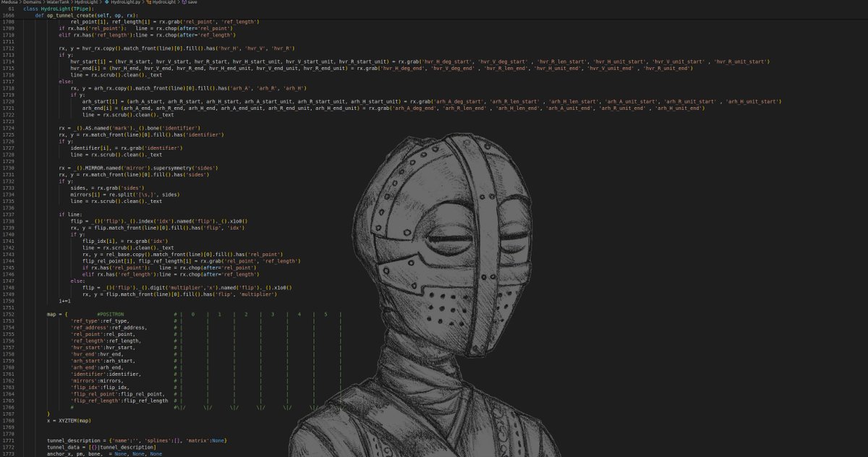Viewport: 868px width, 457px height.
Task: Click the #POSITRON comment text
Action: (x=110, y=315)
